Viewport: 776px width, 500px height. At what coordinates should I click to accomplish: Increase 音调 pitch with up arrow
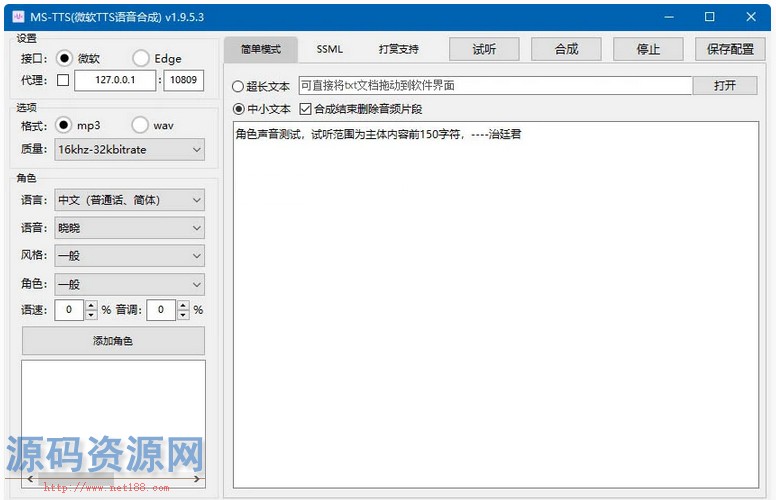point(183,305)
